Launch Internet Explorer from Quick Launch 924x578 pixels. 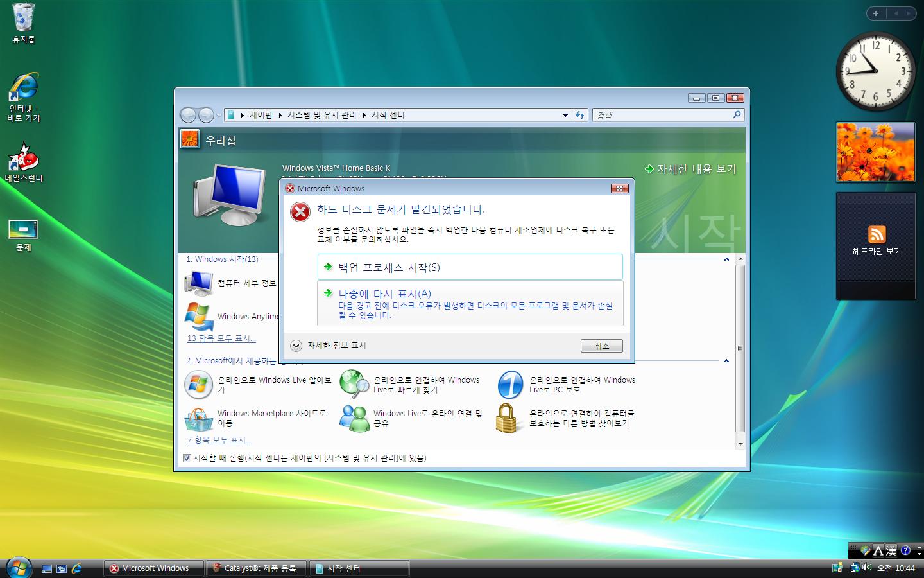click(x=76, y=568)
